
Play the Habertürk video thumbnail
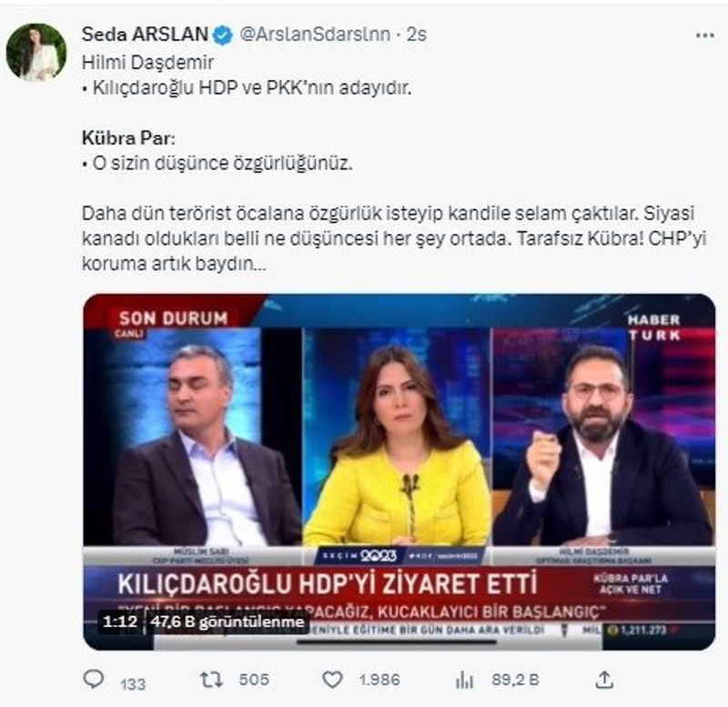[x=399, y=471]
